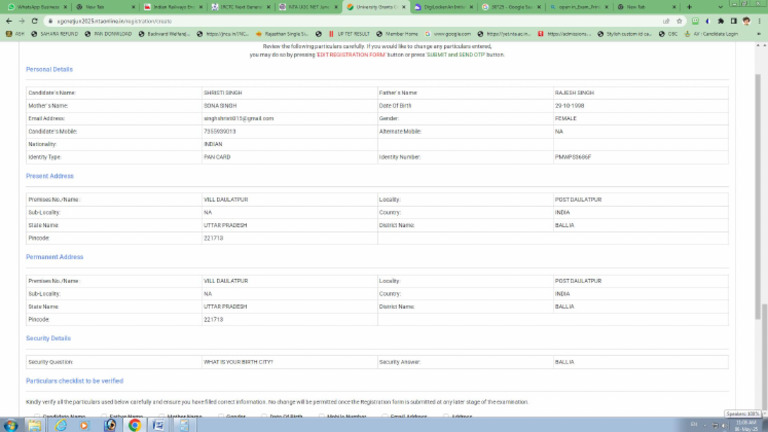Show hidden system tray icons arrow

[705, 425]
